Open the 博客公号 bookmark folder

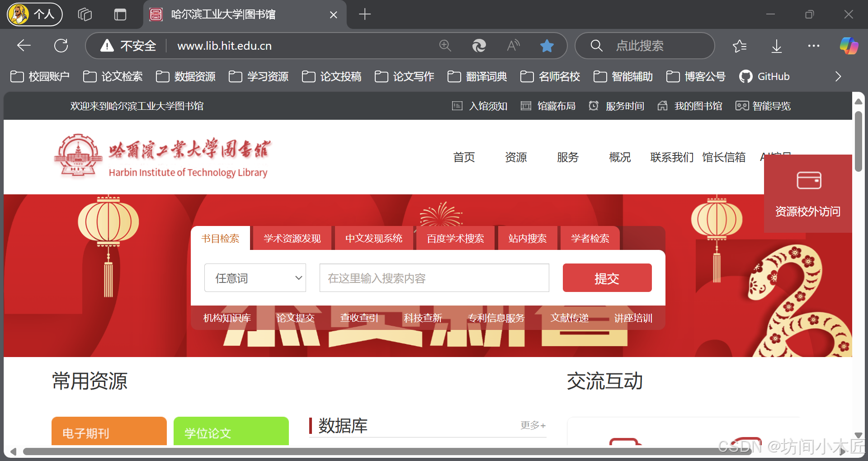[696, 76]
